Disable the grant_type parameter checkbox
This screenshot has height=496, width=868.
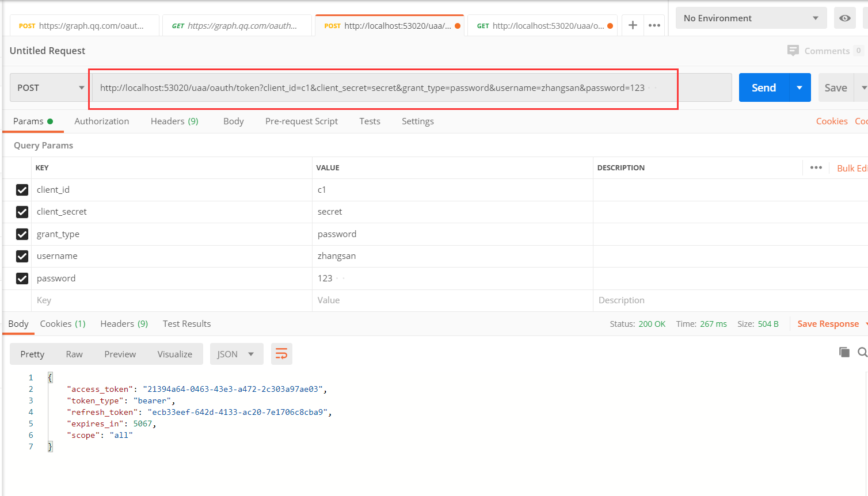point(22,234)
